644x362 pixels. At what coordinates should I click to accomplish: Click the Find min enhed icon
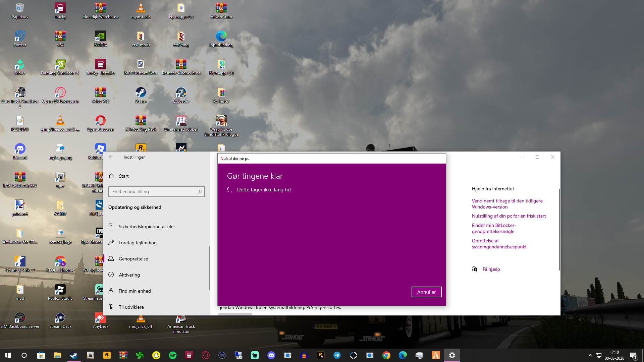(x=111, y=291)
